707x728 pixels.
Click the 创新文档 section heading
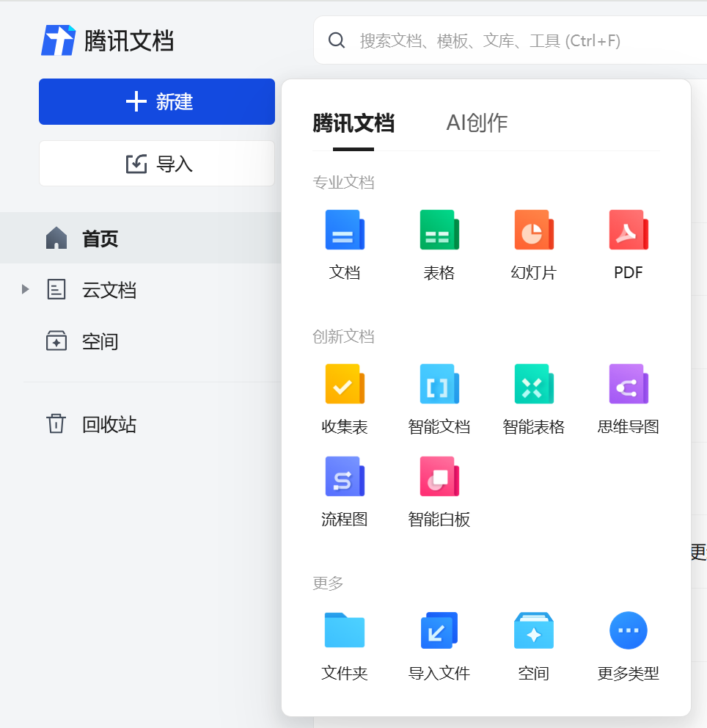coord(344,337)
